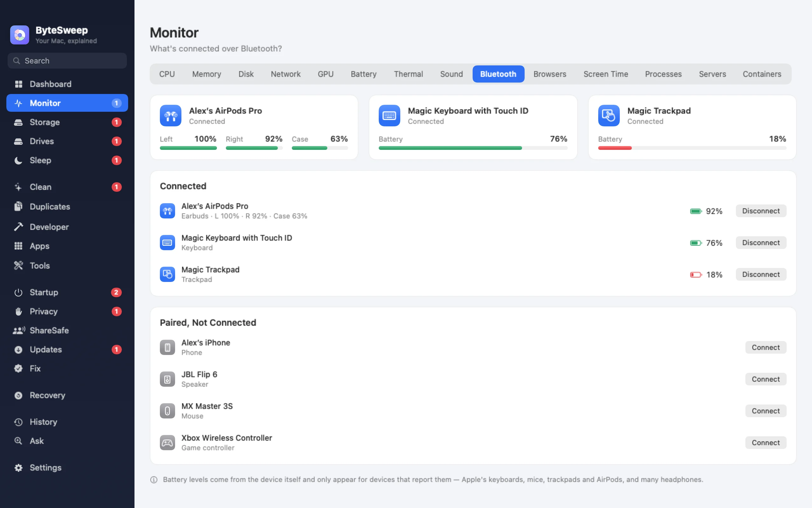The width and height of the screenshot is (812, 508).
Task: Select the Screen Time tab
Action: point(606,74)
